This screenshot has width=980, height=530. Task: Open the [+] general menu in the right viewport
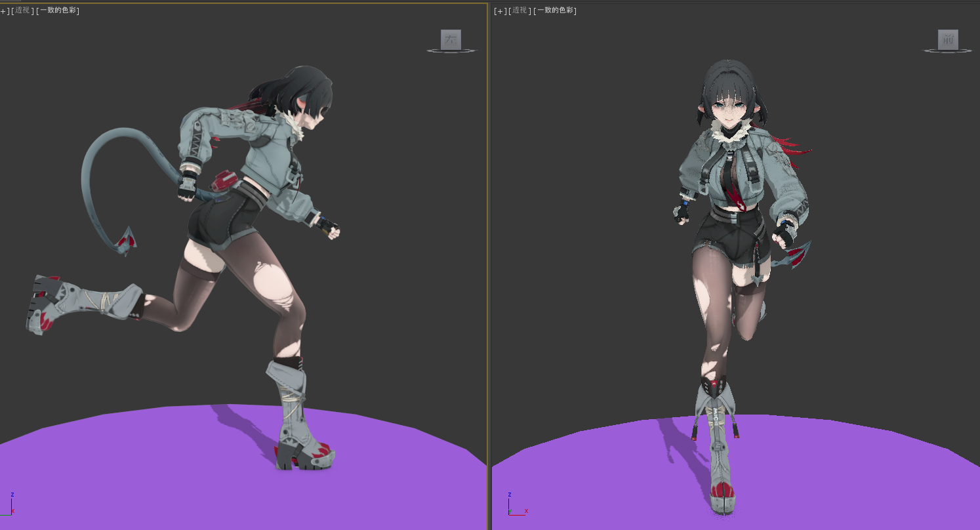pyautogui.click(x=501, y=10)
